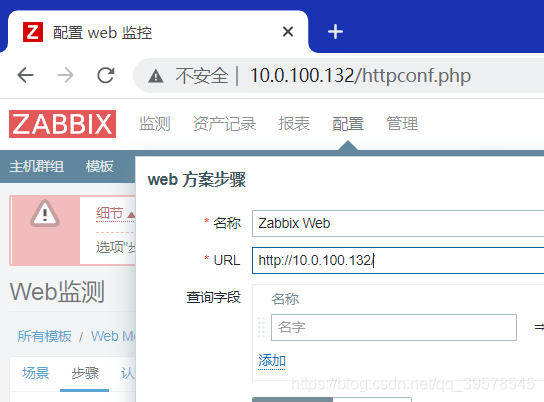Click the 不安全 warning triangle in the address bar
544x402 pixels.
tap(155, 76)
